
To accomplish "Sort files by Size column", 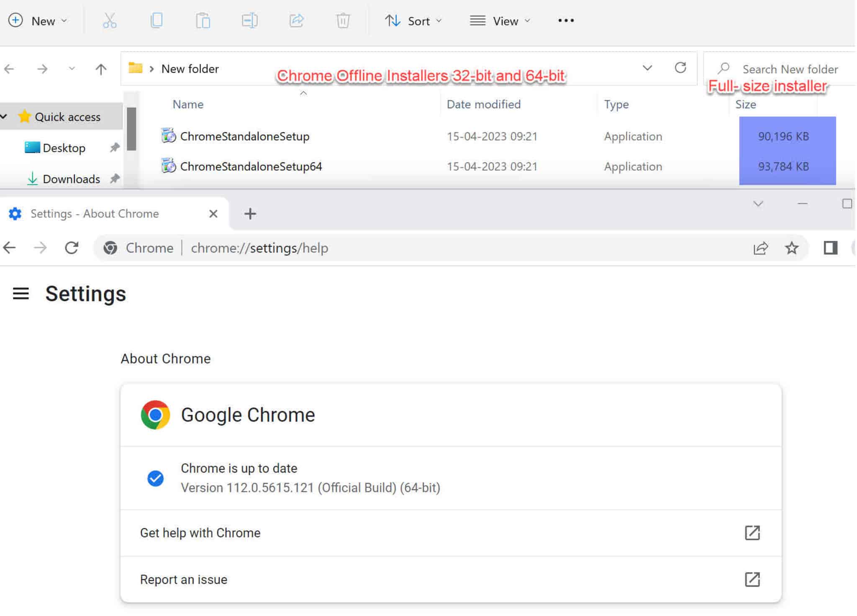I will (746, 104).
